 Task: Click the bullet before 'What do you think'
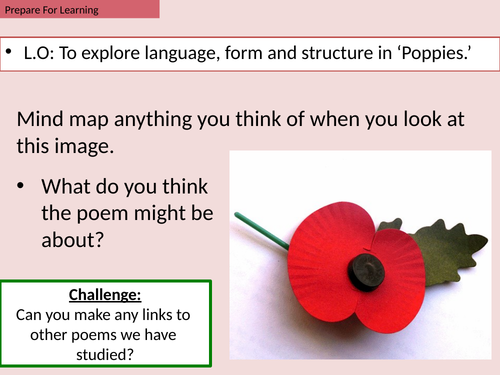[x=21, y=185]
